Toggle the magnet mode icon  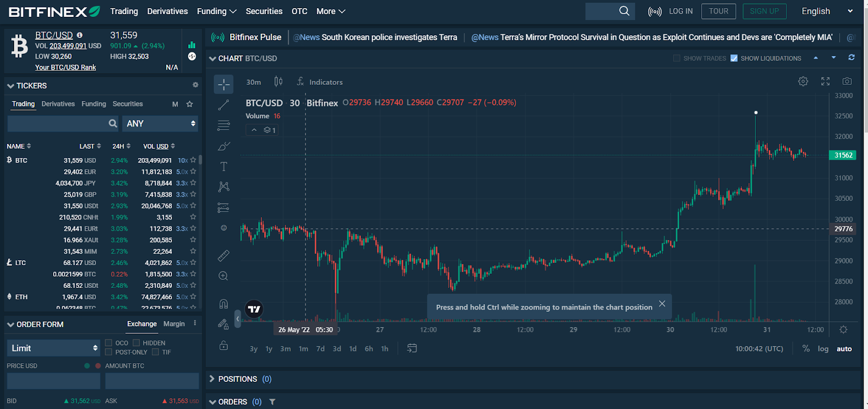click(x=224, y=304)
